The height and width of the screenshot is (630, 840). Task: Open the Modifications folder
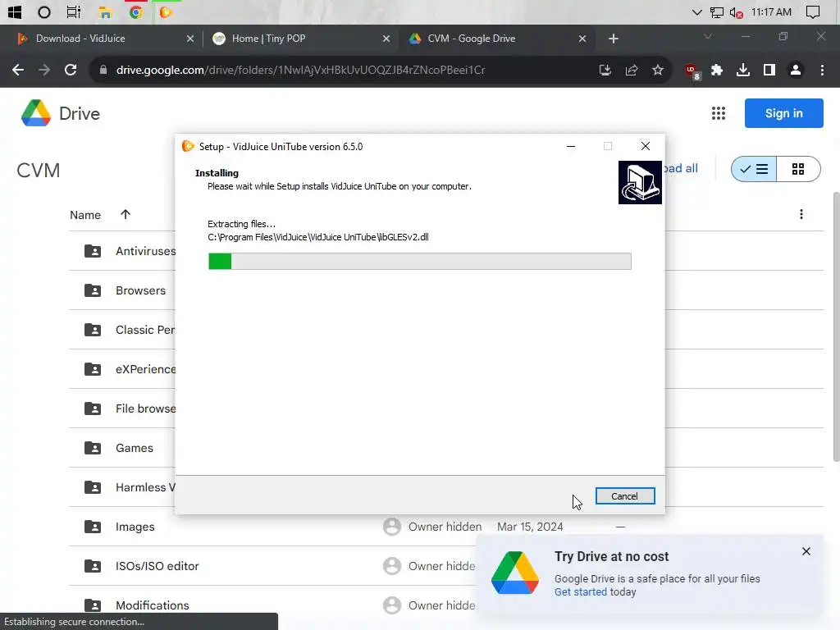(x=152, y=605)
